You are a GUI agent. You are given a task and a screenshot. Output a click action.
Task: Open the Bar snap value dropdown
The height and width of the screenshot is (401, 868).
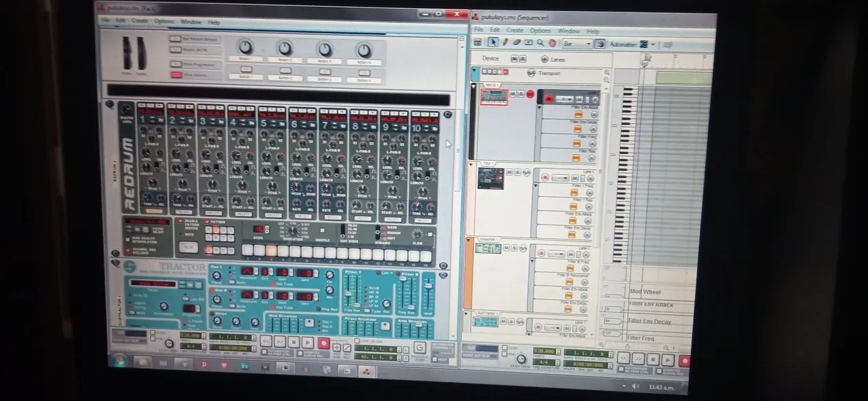point(577,43)
